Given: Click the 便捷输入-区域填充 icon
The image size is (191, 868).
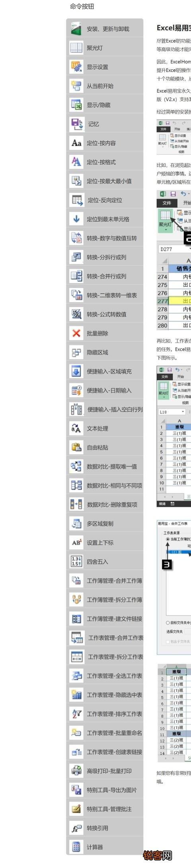Looking at the screenshot, I should (76, 371).
